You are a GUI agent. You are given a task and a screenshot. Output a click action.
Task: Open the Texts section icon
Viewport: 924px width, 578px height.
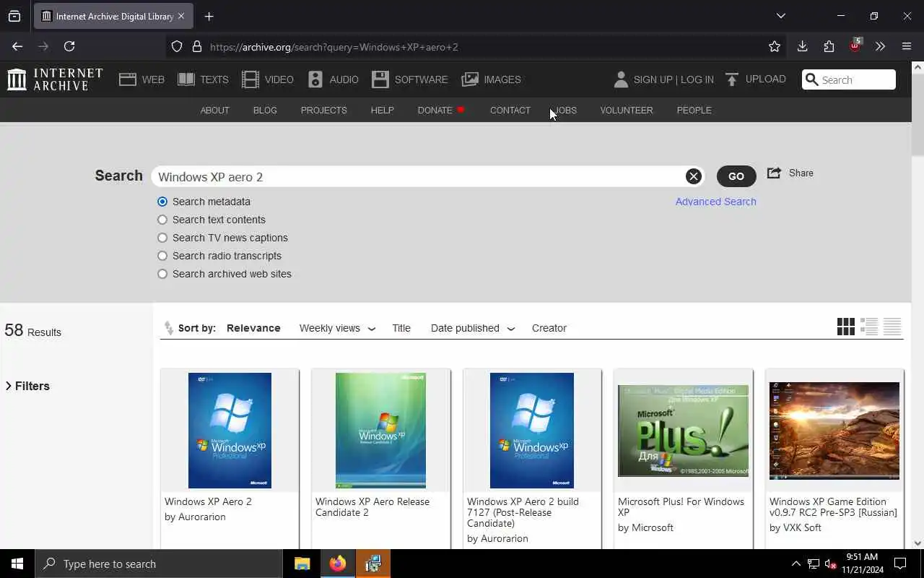(186, 79)
